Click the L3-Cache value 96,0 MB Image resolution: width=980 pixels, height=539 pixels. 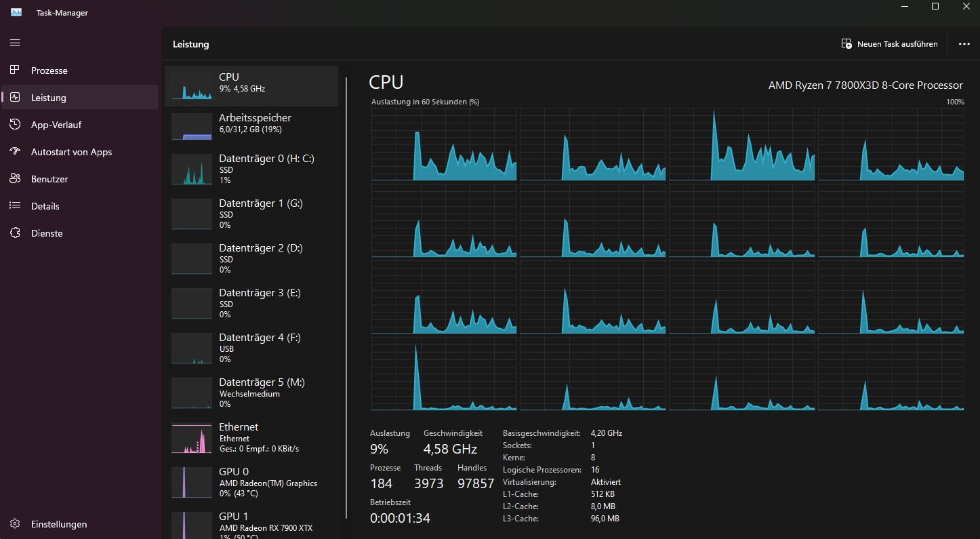click(605, 519)
